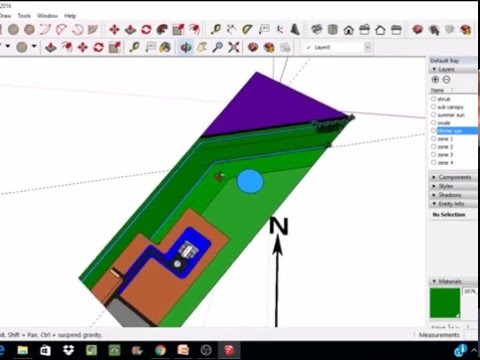Select the 2 Point Arc tool
The image size is (480, 360).
point(61,30)
